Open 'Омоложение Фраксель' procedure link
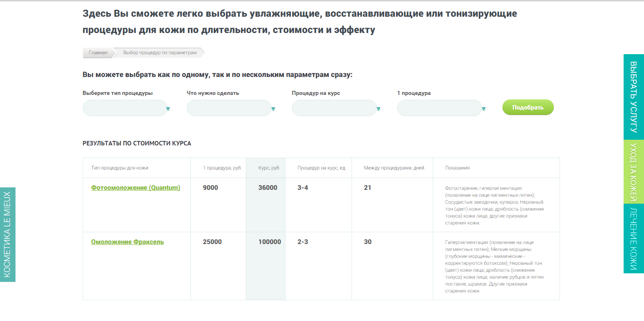644x321 pixels. [127, 242]
